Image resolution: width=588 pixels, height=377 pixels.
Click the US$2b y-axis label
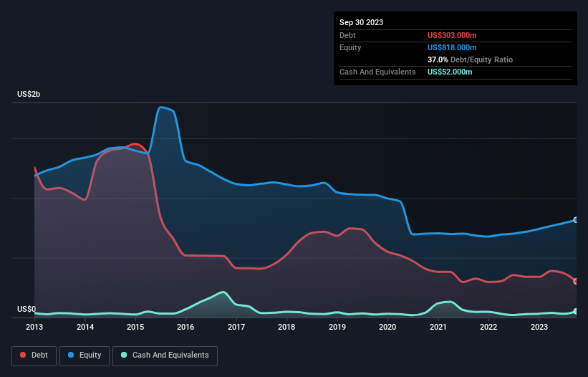[29, 94]
